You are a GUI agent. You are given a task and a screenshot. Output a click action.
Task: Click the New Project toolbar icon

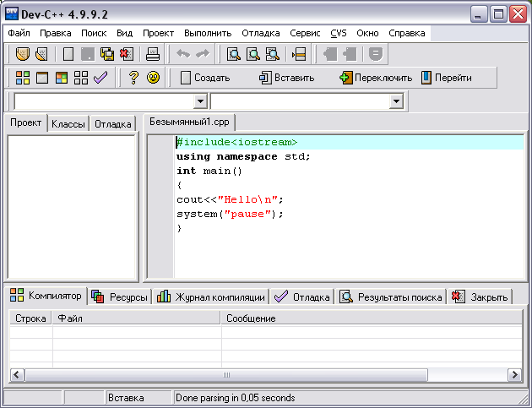pyautogui.click(x=23, y=54)
